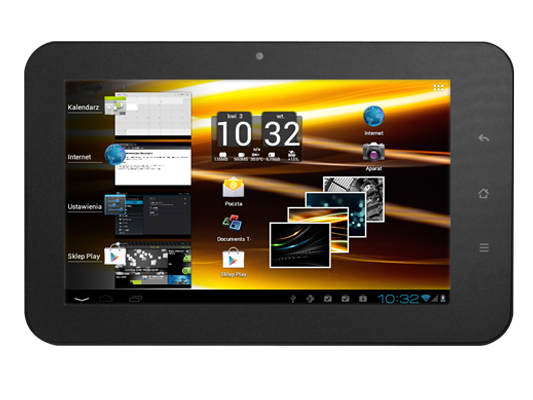Open the all apps grid icon
This screenshot has width=533, height=400.
pos(439,88)
